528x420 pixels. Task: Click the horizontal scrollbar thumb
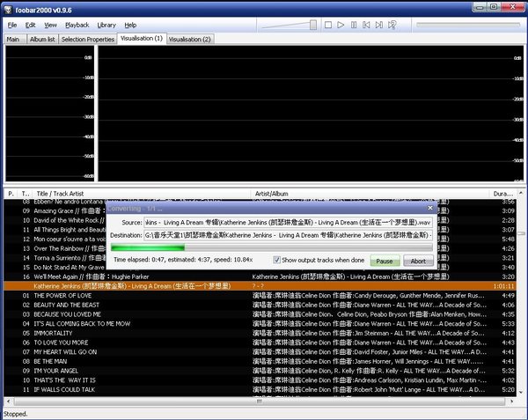click(x=260, y=402)
